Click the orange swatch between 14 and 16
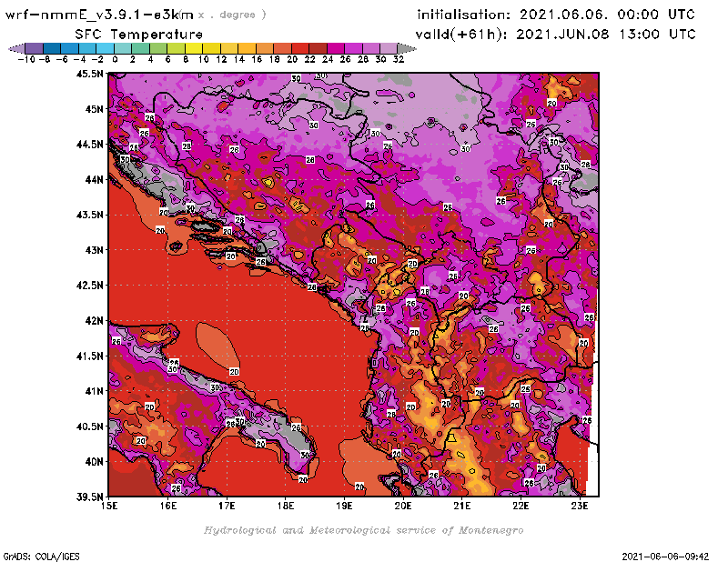Image resolution: width=728 pixels, height=562 pixels. tap(248, 47)
